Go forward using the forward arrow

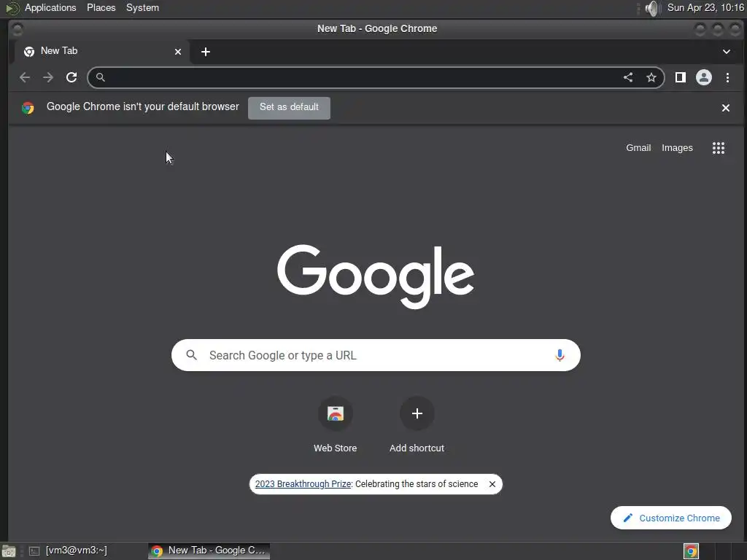tap(48, 77)
